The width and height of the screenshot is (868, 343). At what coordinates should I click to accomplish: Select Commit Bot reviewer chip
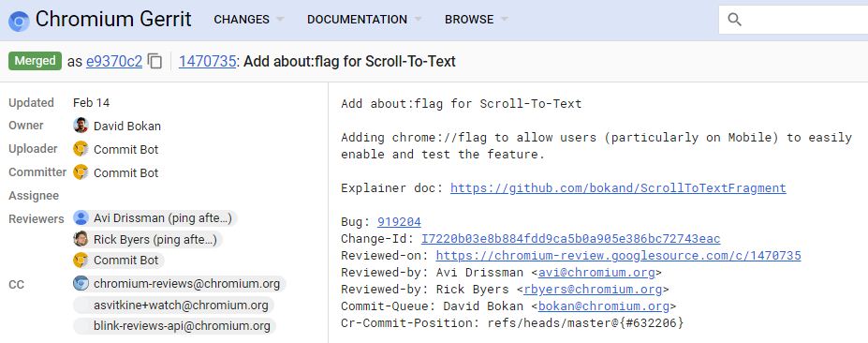119,260
